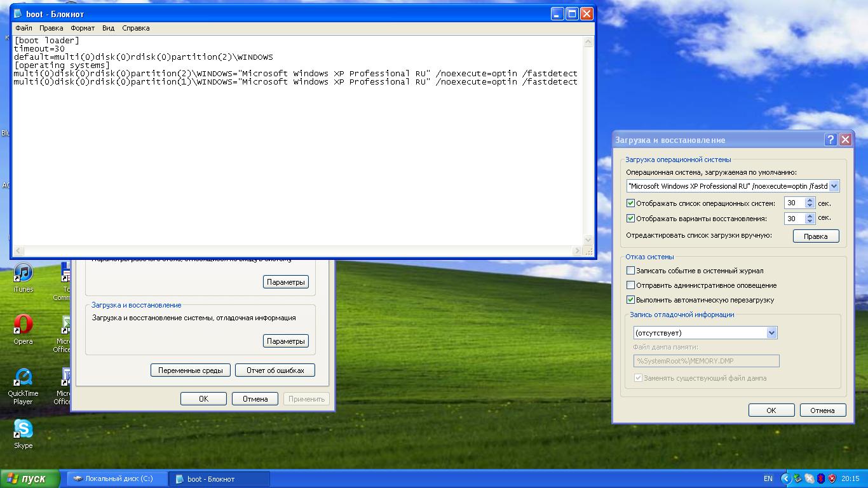Image resolution: width=868 pixels, height=488 pixels.
Task: Open the Bluetooth tray icon
Action: (821, 478)
